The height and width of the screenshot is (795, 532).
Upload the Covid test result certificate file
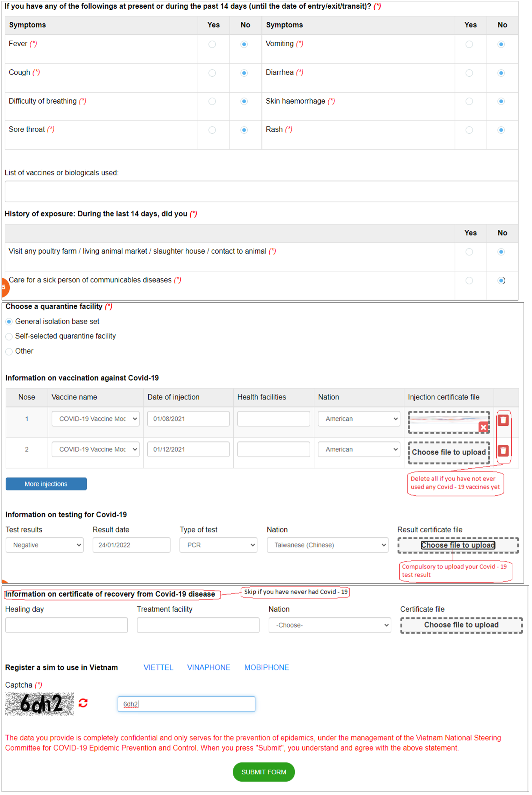point(458,545)
